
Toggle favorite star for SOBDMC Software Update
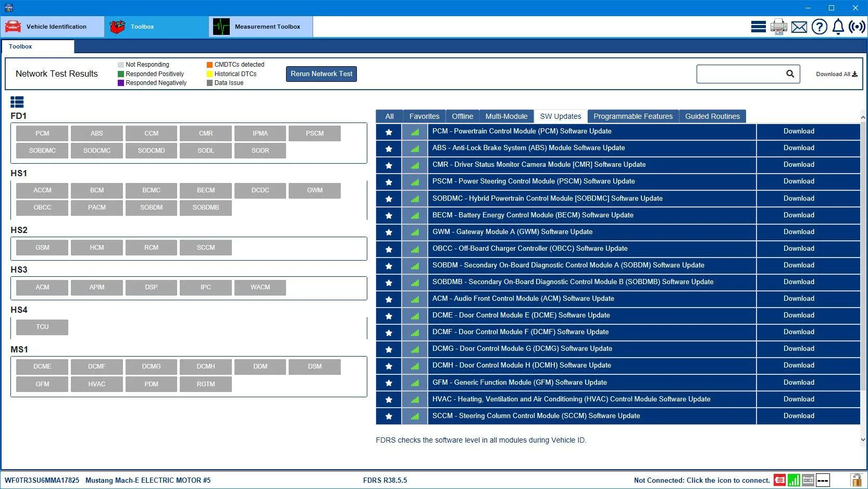[x=389, y=199]
